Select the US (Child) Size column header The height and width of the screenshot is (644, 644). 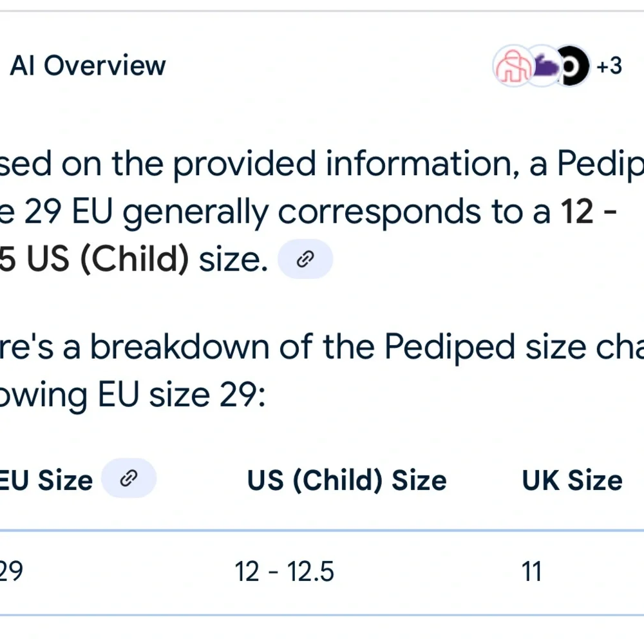click(x=346, y=480)
